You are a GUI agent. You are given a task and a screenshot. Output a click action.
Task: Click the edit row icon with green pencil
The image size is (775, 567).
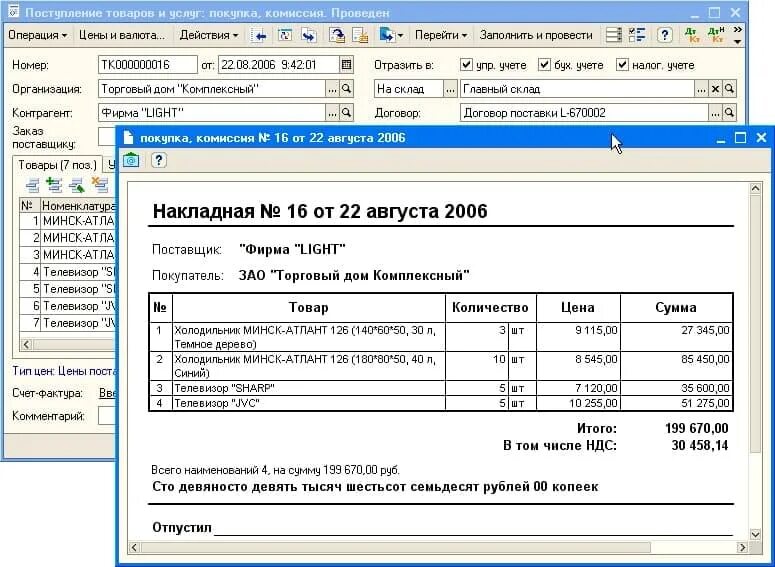pyautogui.click(x=77, y=185)
